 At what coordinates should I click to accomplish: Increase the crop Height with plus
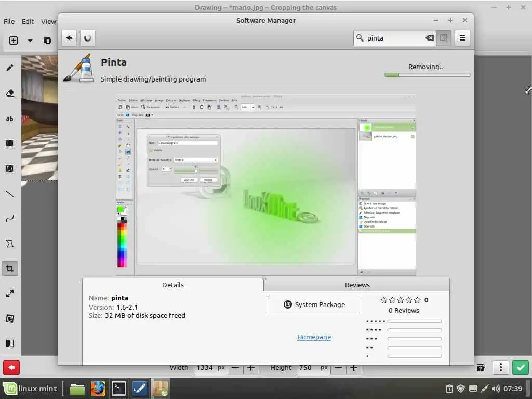click(353, 368)
